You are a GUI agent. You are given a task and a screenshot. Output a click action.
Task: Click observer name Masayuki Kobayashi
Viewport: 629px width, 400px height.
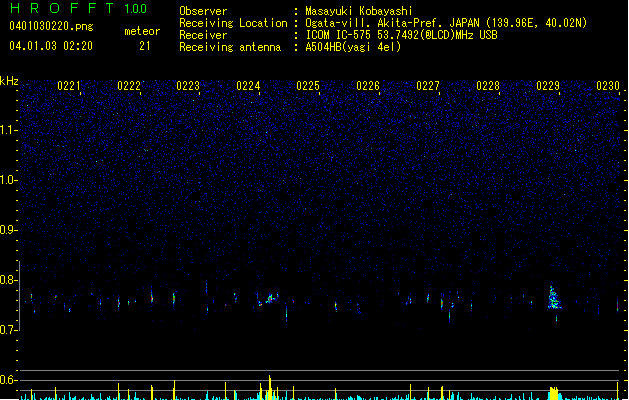(359, 11)
